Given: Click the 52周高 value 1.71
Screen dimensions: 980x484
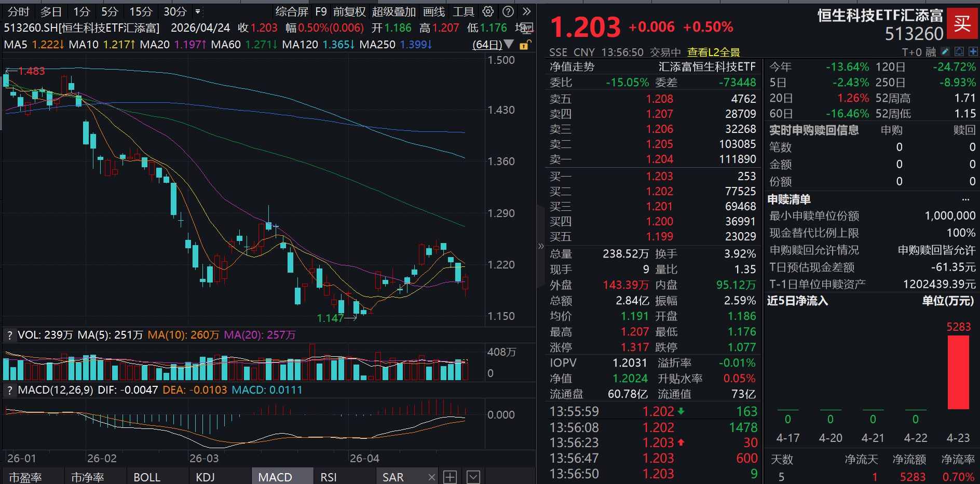Looking at the screenshot, I should tap(965, 98).
